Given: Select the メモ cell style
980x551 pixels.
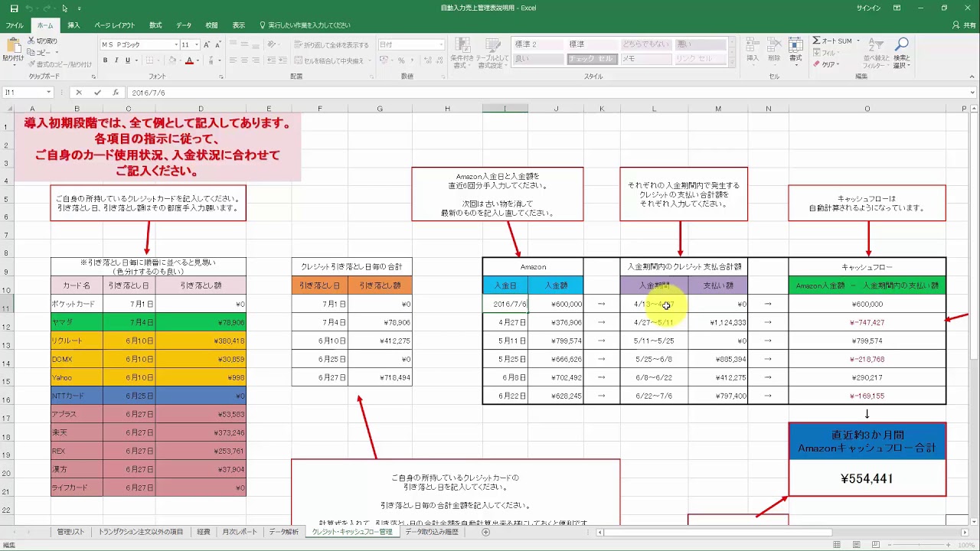Looking at the screenshot, I should [645, 59].
